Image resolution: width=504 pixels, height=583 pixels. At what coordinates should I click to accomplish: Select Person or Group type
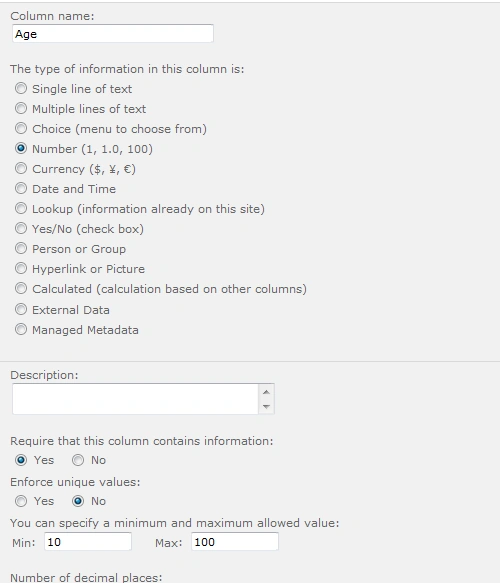pyautogui.click(x=21, y=249)
